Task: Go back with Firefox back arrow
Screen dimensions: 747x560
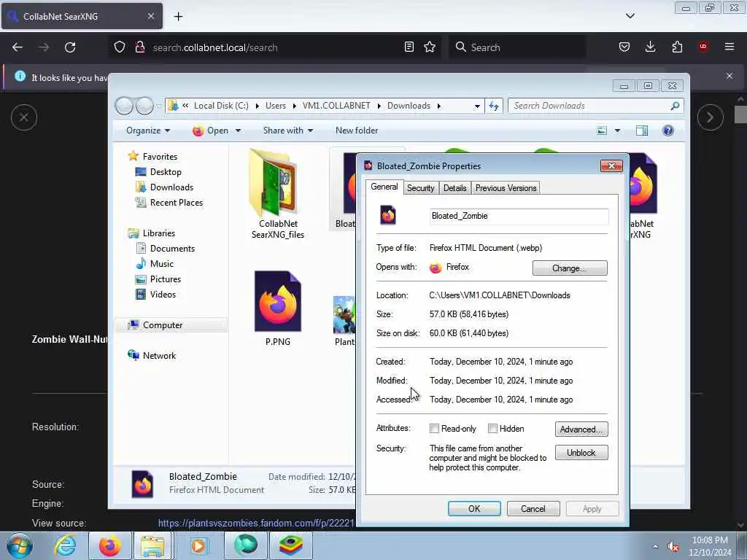Action: click(18, 47)
